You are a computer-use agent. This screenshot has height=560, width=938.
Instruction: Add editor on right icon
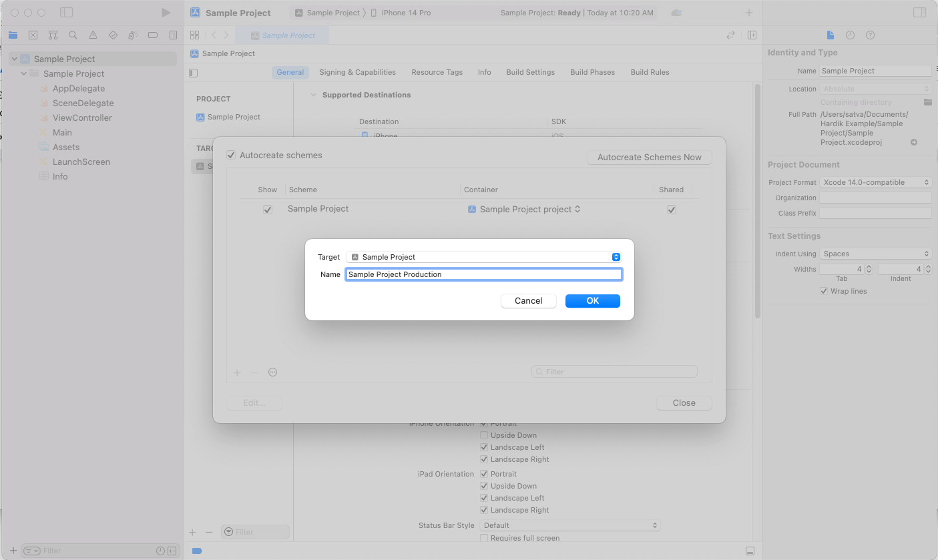[752, 35]
